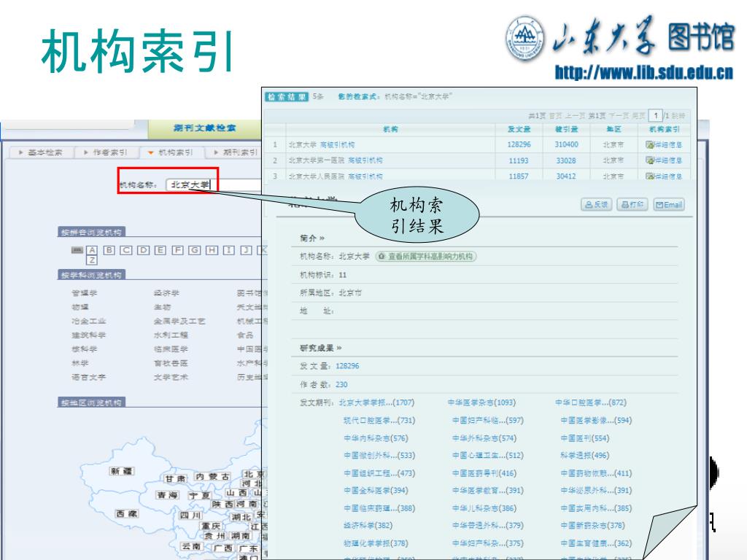Image resolution: width=747 pixels, height=560 pixels.
Task: Open journal link 中华儿科杂志(386)
Action: [x=484, y=508]
